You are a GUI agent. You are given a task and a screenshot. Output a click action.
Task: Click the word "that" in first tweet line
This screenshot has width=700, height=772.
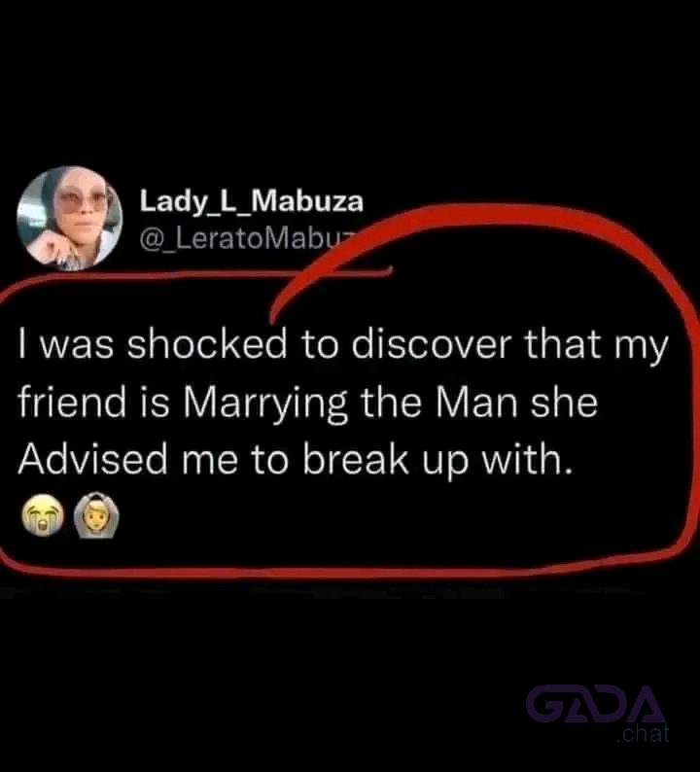(x=563, y=343)
